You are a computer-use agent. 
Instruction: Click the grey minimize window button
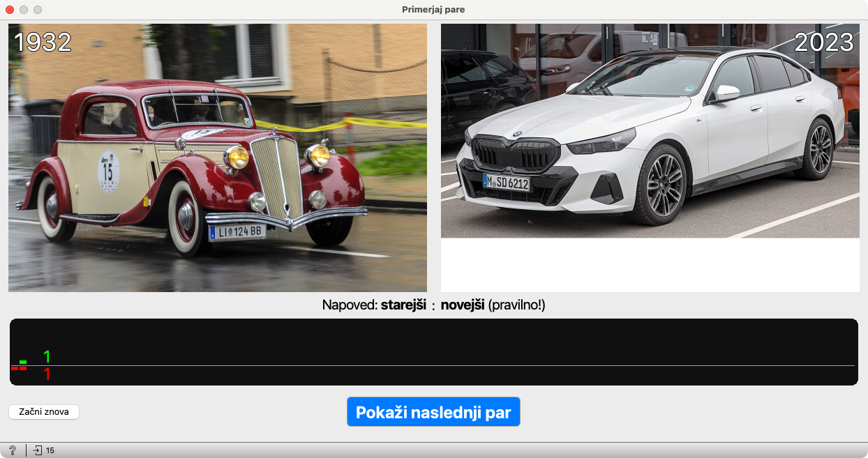tap(24, 10)
